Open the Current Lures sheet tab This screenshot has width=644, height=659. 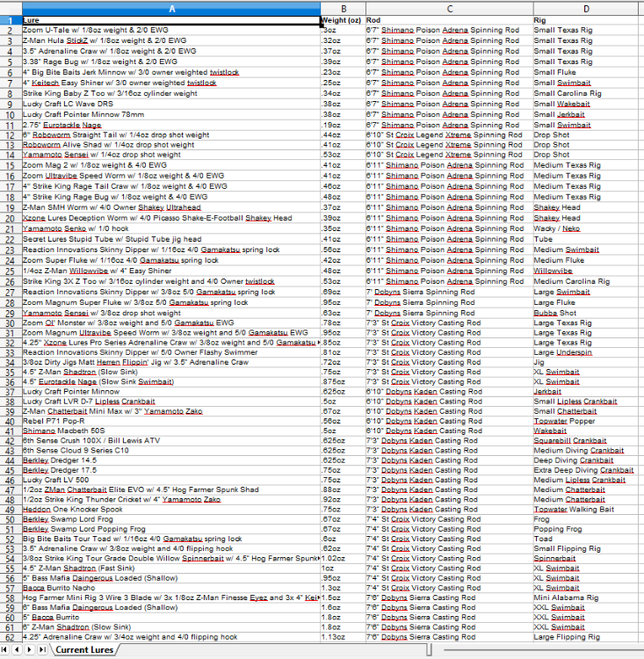[84, 649]
